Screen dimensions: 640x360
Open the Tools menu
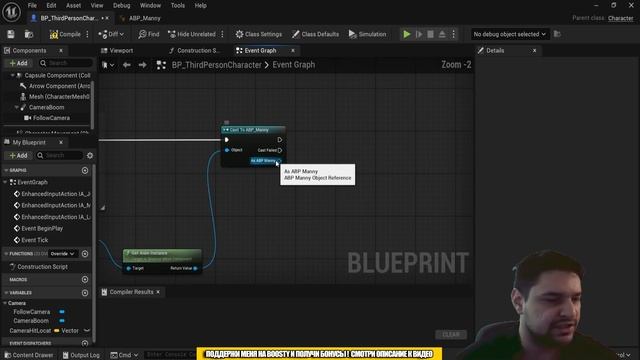[178, 5]
